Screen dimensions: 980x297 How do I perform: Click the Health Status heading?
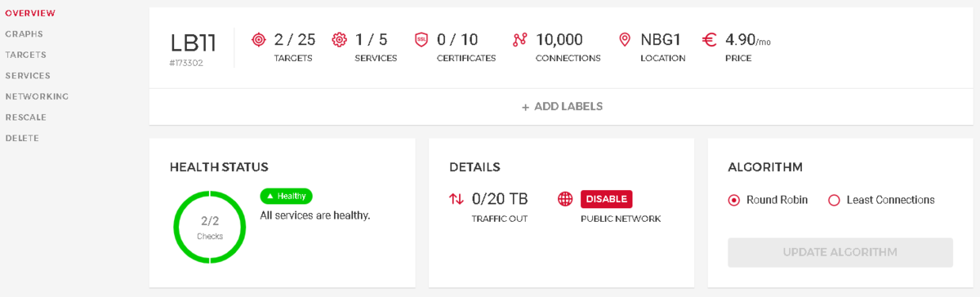tap(219, 167)
